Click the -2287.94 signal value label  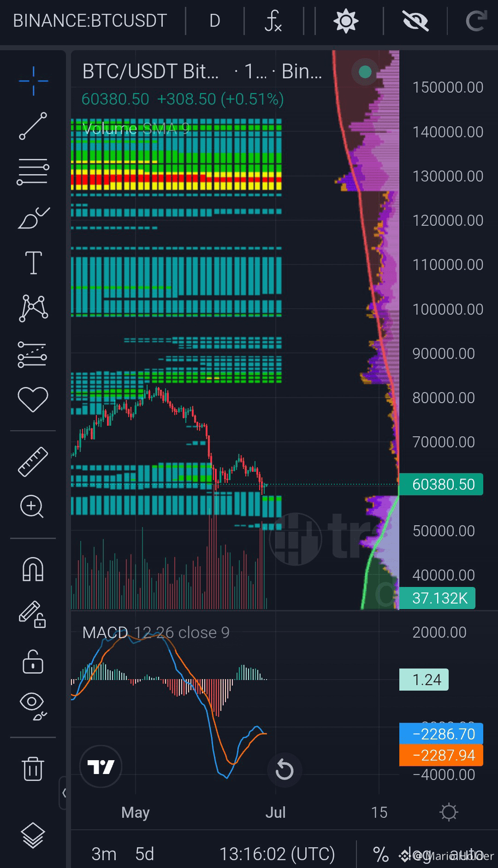point(441,755)
